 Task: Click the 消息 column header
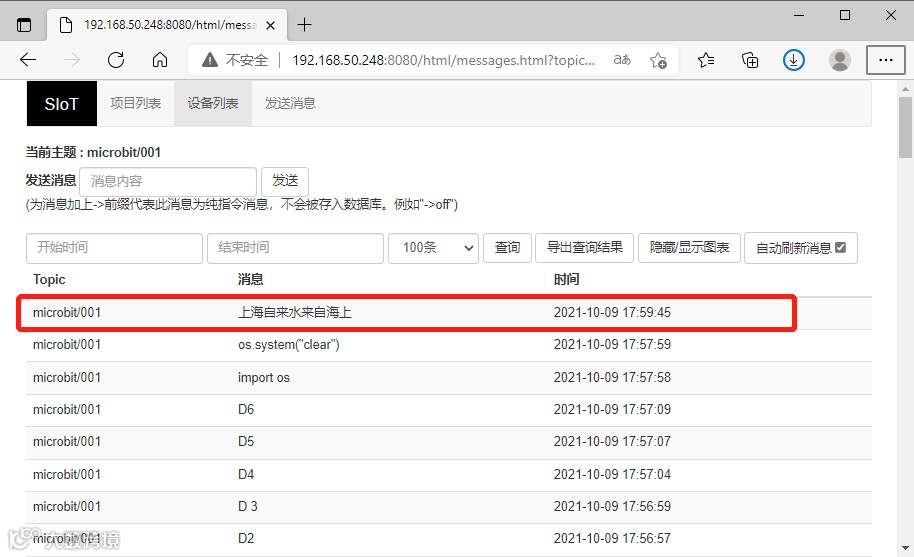click(x=251, y=280)
